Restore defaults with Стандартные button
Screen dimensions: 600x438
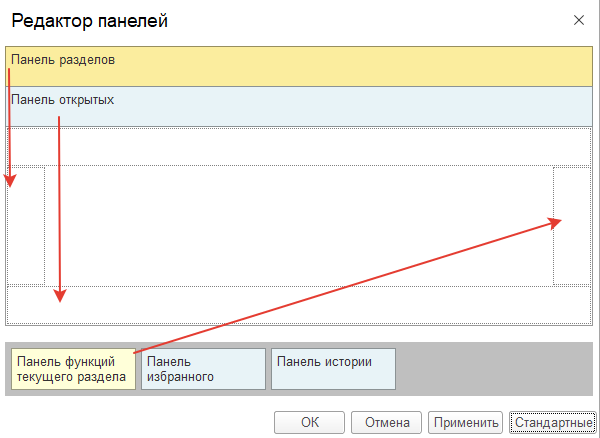553,422
